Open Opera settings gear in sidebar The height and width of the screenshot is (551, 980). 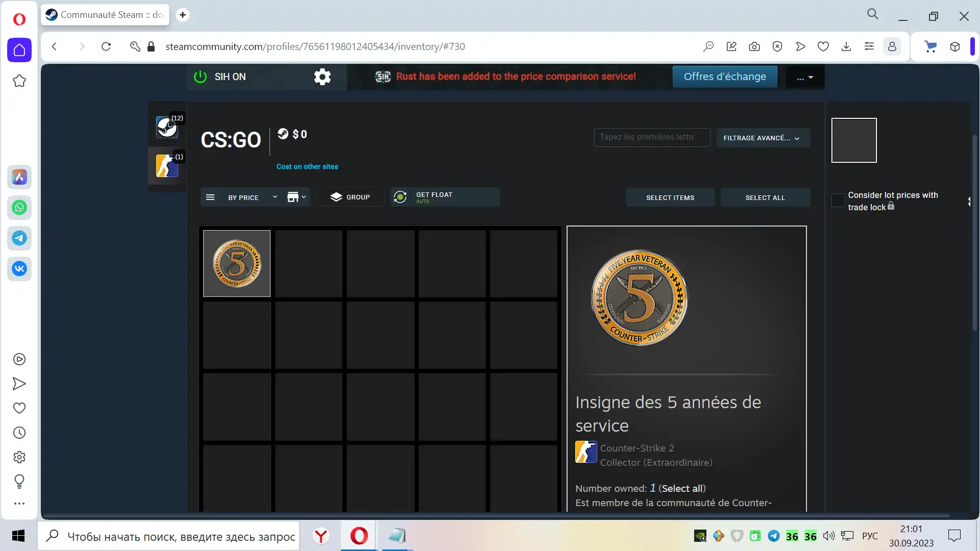coord(19,457)
